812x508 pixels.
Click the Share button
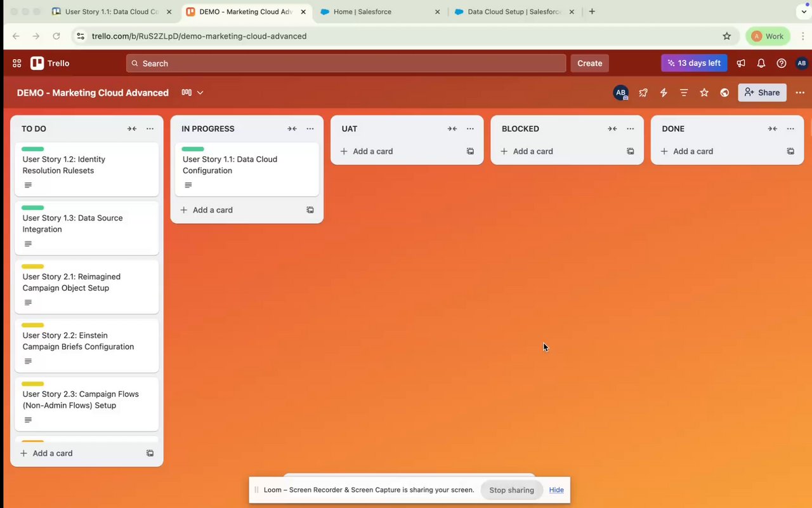coord(762,93)
